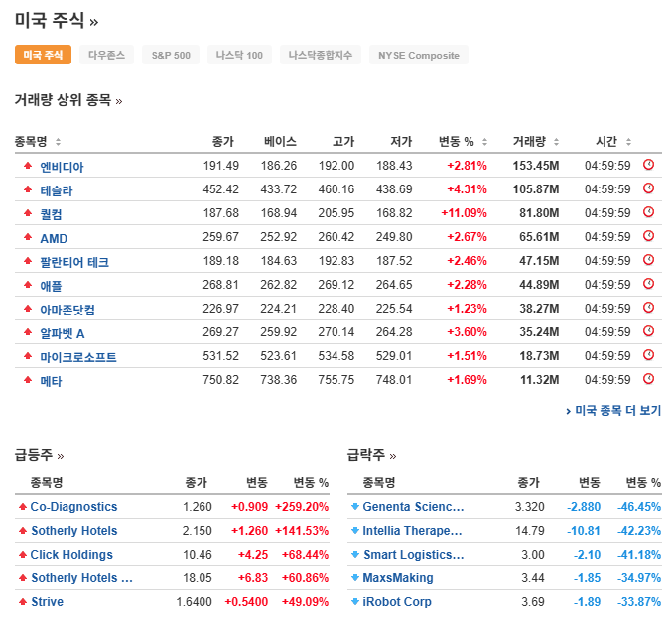This screenshot has width=672, height=627.
Task: Switch to the 나스닥 100 tab
Action: tap(239, 55)
